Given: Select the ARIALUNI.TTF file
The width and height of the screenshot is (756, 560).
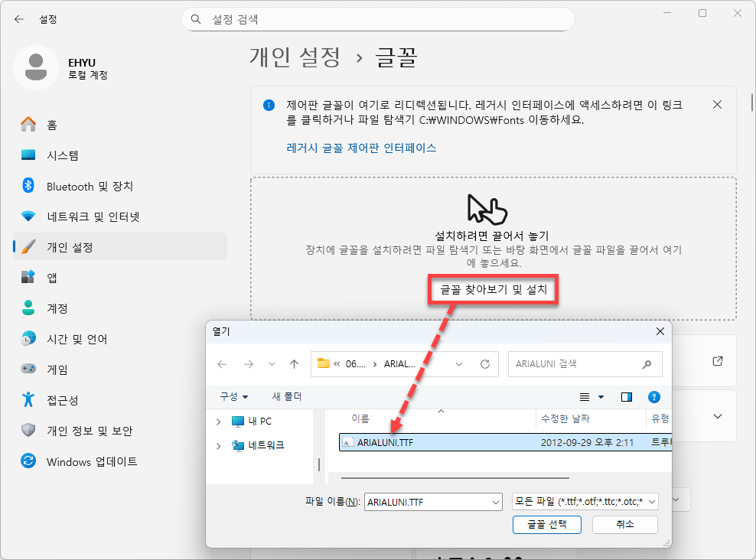Looking at the screenshot, I should [385, 442].
